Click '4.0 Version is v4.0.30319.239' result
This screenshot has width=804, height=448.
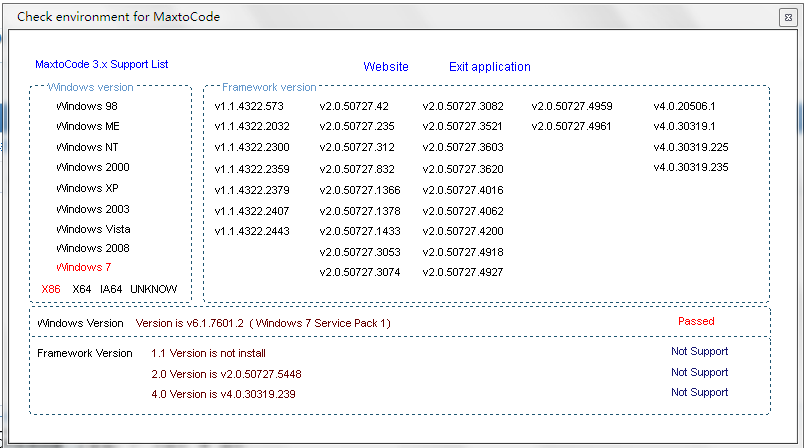(223, 394)
